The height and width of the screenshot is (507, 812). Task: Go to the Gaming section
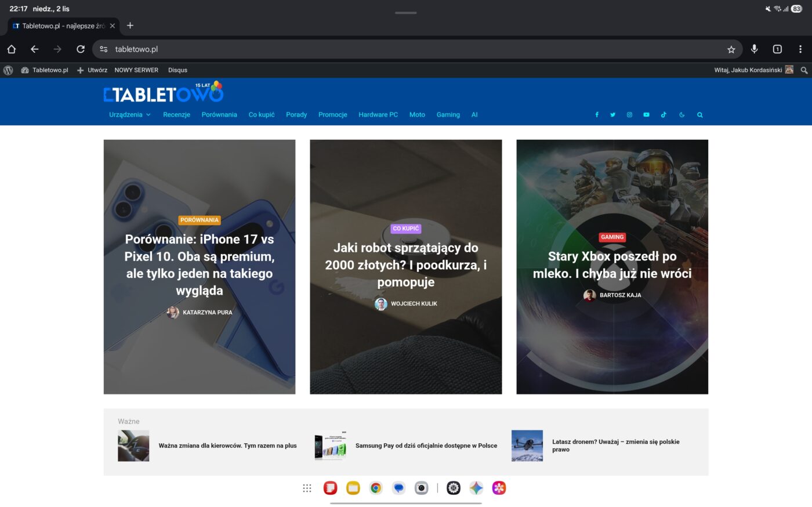[x=448, y=115]
